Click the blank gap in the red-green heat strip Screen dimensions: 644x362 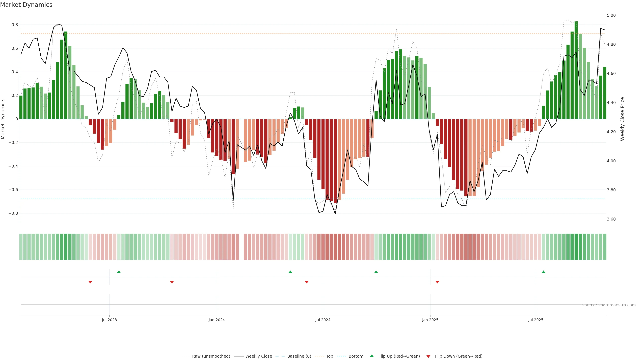click(x=241, y=247)
